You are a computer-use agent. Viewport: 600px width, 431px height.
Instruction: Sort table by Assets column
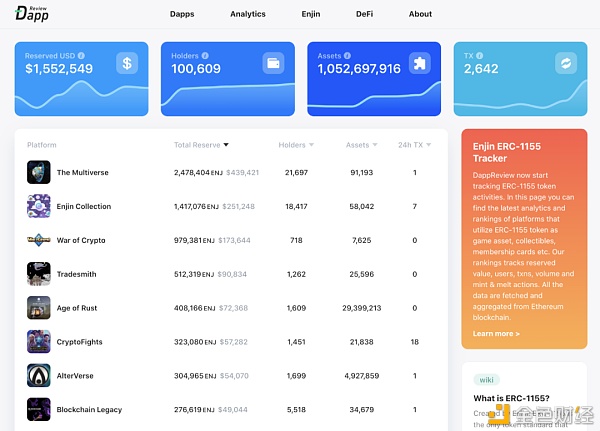tap(362, 145)
